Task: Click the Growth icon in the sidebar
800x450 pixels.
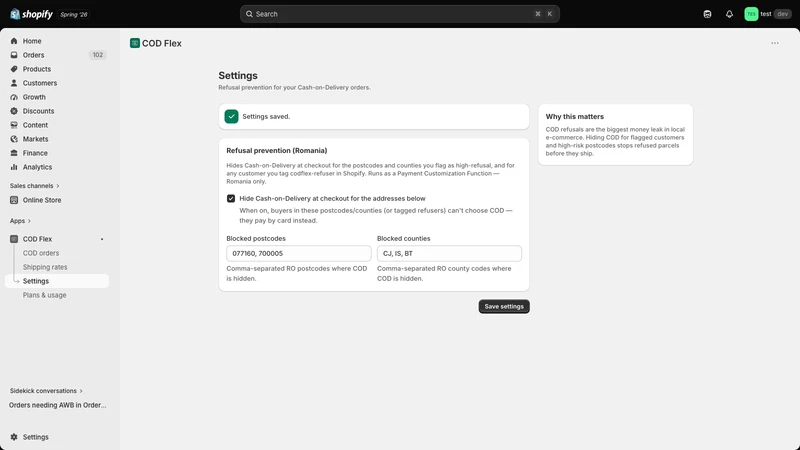Action: (x=14, y=97)
